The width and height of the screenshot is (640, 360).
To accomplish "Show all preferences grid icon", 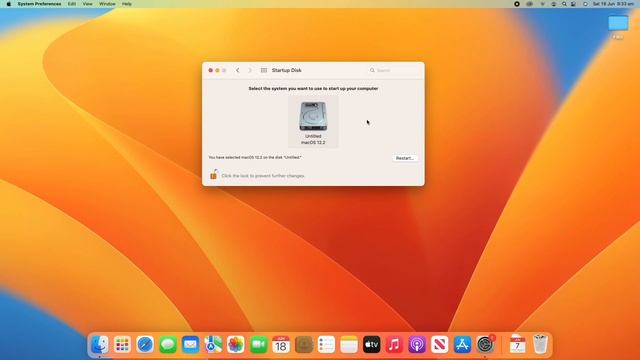I will tap(264, 70).
